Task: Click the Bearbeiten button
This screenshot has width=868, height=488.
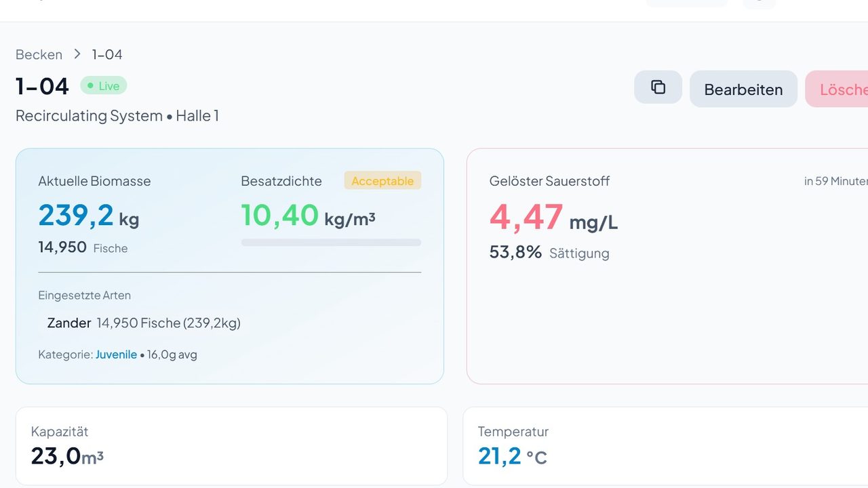Action: click(743, 89)
